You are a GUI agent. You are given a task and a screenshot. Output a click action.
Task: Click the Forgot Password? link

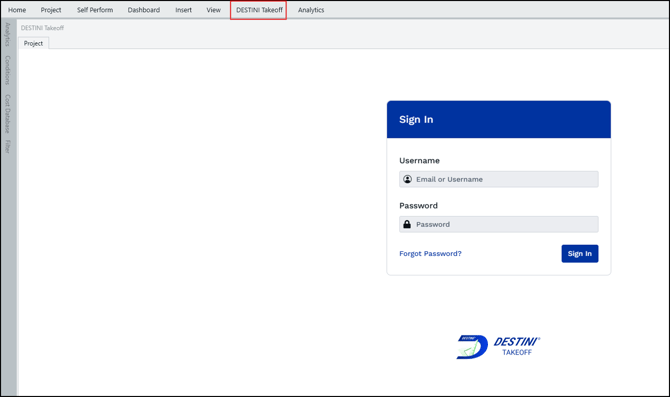430,253
